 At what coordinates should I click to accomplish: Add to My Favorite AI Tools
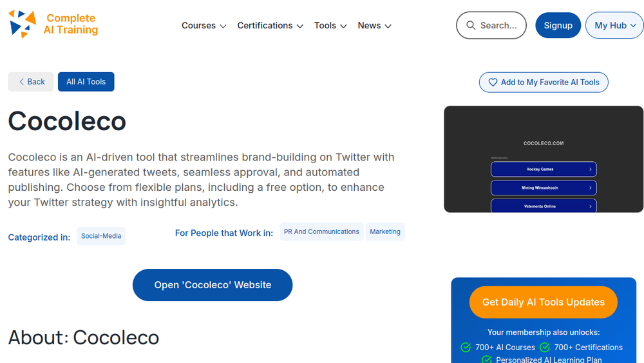point(544,83)
